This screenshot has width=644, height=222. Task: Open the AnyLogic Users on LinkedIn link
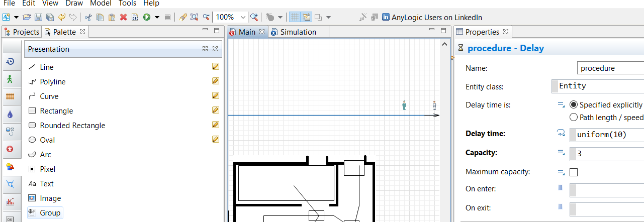tap(432, 17)
